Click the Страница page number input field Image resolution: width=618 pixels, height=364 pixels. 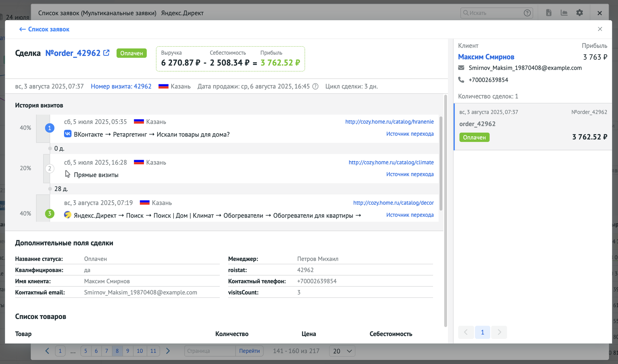pos(210,351)
